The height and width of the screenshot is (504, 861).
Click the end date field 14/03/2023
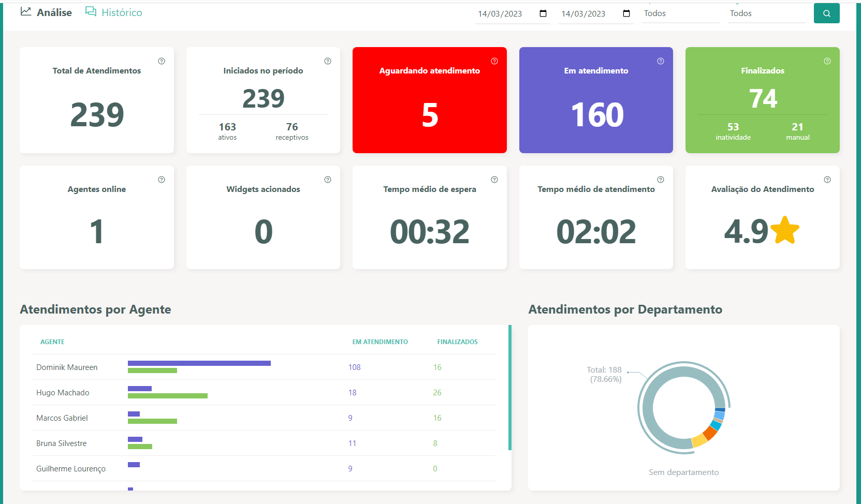596,14
